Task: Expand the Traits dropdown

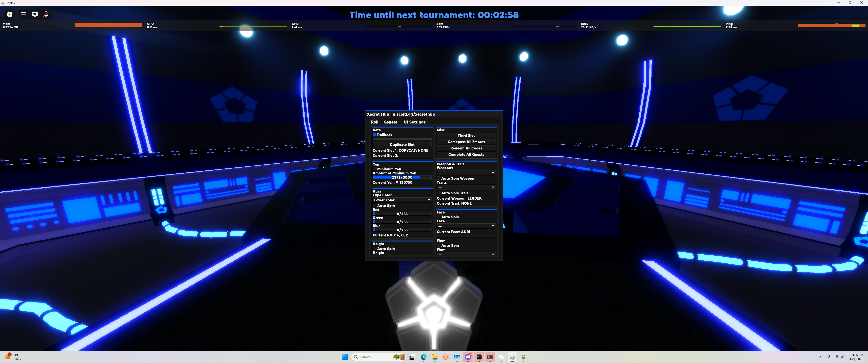Action: coord(466,187)
